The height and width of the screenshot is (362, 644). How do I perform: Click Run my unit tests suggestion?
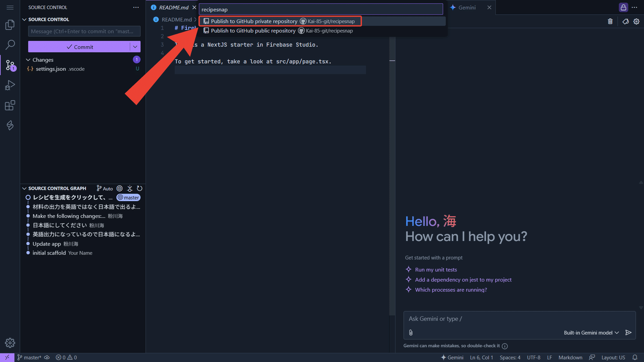click(x=436, y=270)
